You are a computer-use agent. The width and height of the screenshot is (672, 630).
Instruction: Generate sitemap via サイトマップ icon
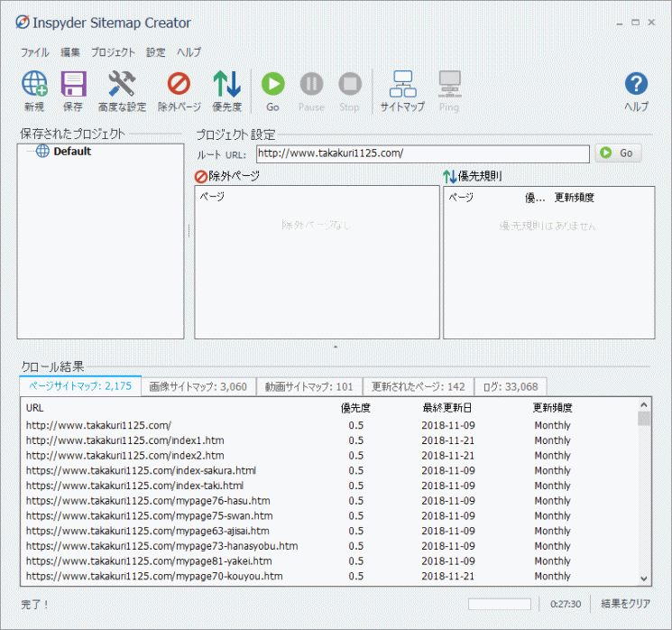pos(402,91)
